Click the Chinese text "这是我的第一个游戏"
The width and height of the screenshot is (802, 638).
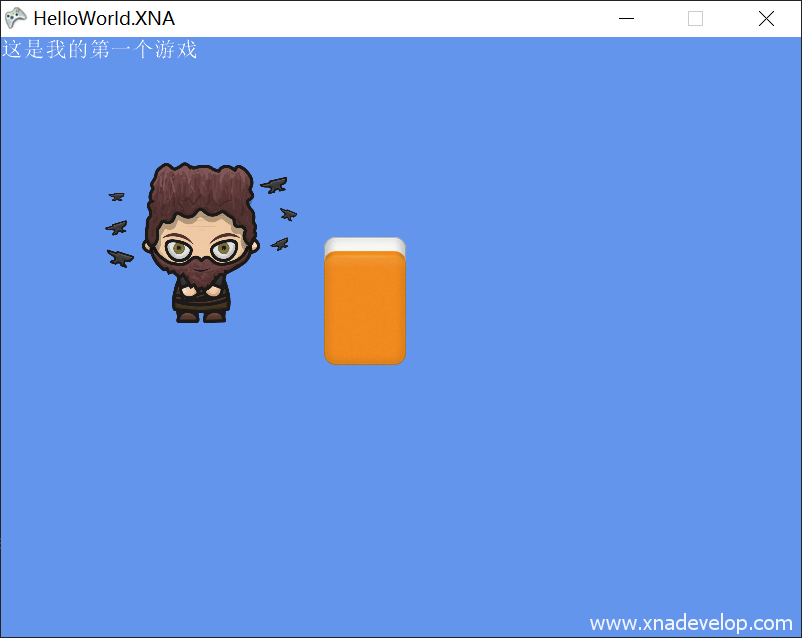click(x=100, y=49)
